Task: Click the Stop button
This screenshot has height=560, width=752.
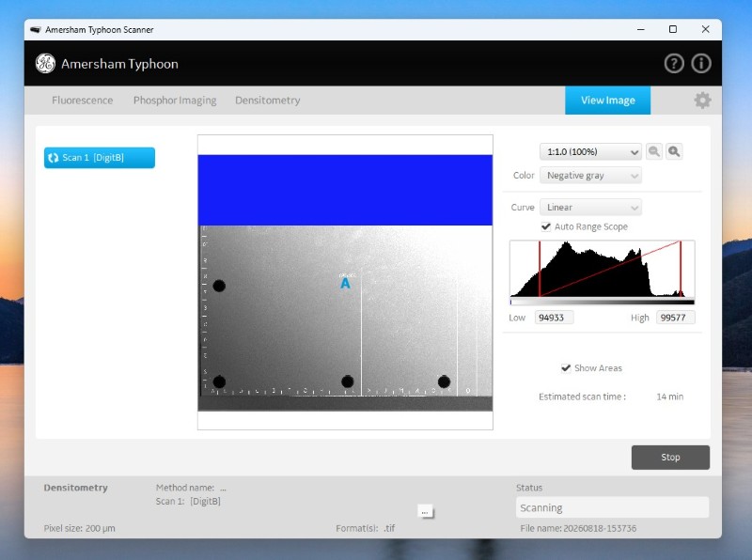Action: coord(670,458)
